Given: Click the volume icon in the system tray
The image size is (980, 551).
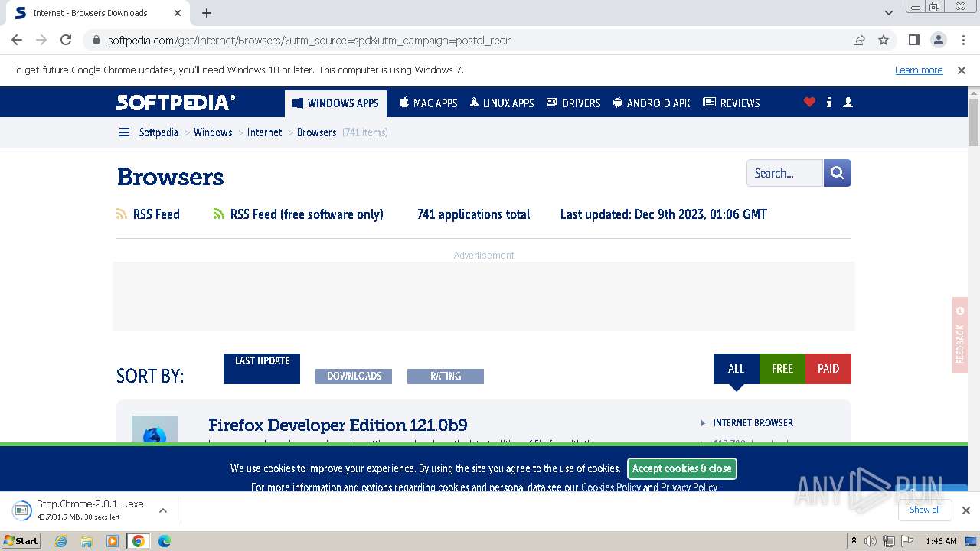Looking at the screenshot, I should pos(871,541).
